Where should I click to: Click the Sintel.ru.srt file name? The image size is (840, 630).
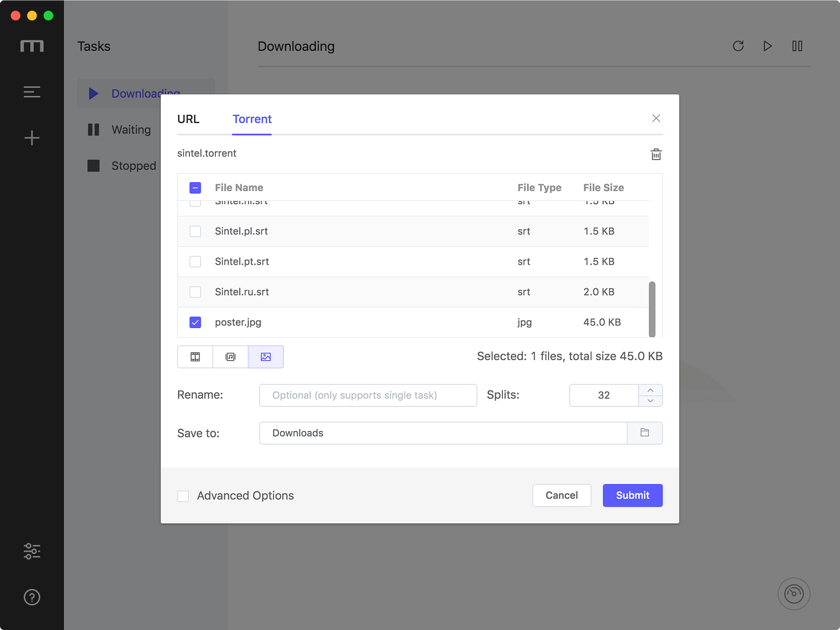(x=242, y=292)
